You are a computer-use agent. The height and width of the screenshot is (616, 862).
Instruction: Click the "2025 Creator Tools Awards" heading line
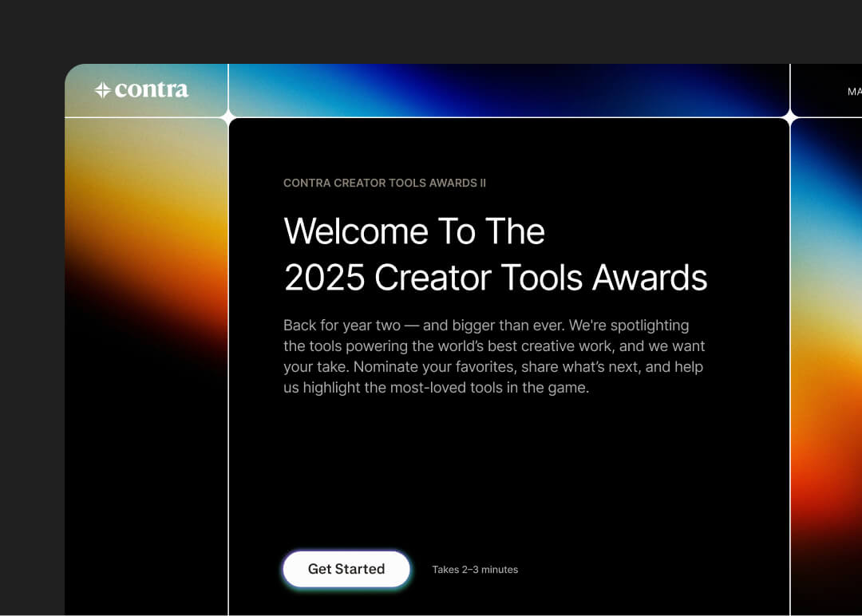[496, 277]
